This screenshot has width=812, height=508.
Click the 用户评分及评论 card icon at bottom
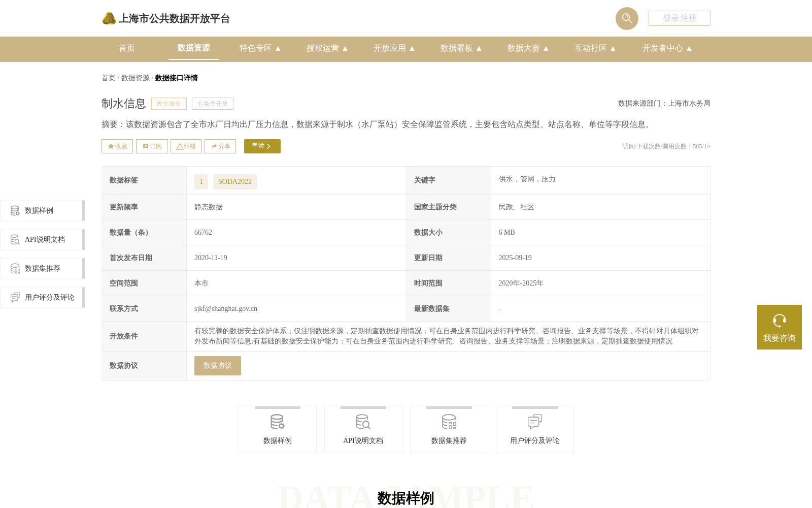pyautogui.click(x=535, y=422)
